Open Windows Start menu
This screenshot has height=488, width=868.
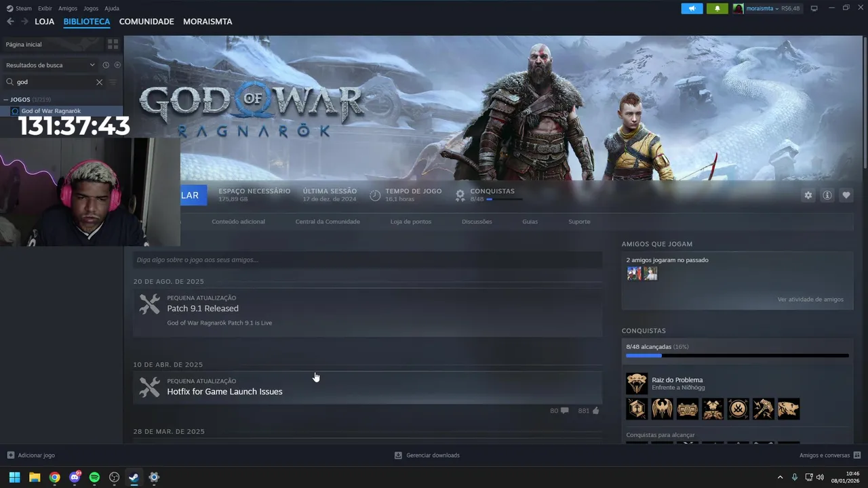click(x=14, y=477)
